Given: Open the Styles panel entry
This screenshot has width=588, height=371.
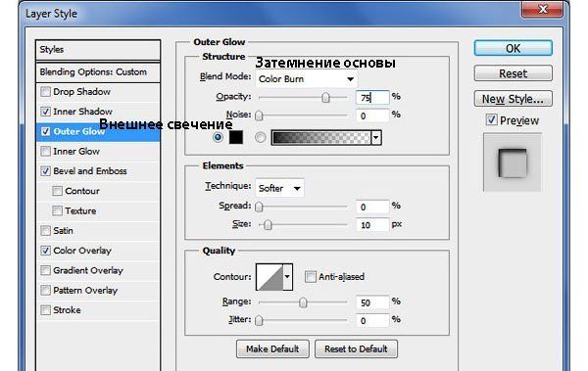Looking at the screenshot, I should pyautogui.click(x=98, y=50).
